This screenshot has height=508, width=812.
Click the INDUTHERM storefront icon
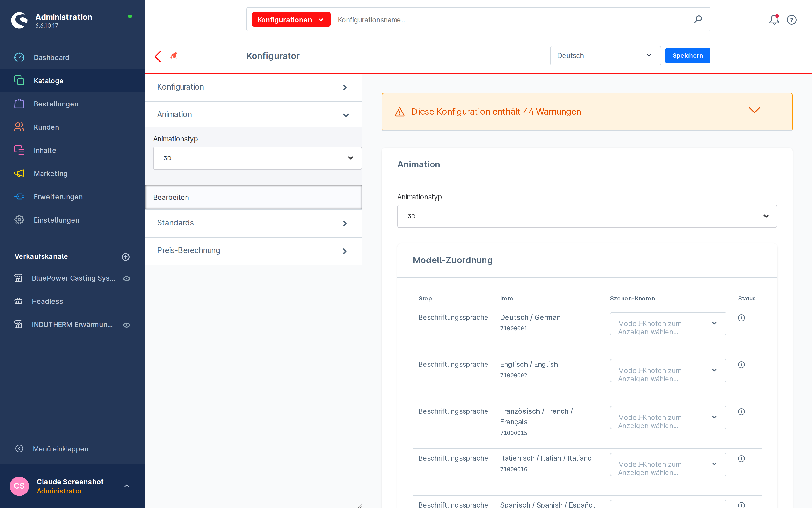coord(18,324)
